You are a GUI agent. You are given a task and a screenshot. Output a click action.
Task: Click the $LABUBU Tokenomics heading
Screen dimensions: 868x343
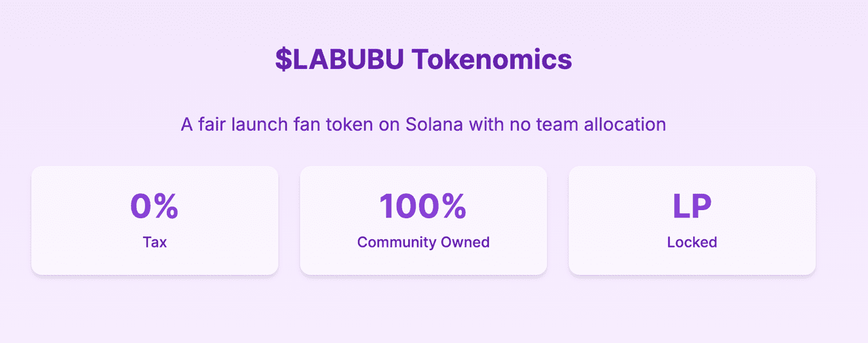[423, 60]
